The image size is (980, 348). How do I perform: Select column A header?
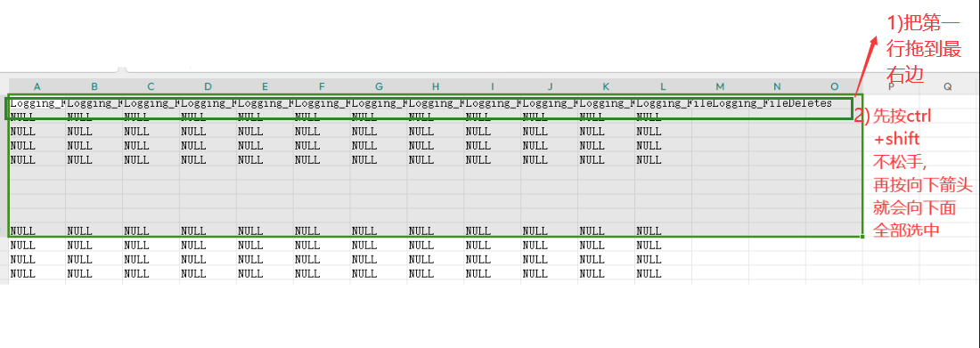point(37,86)
